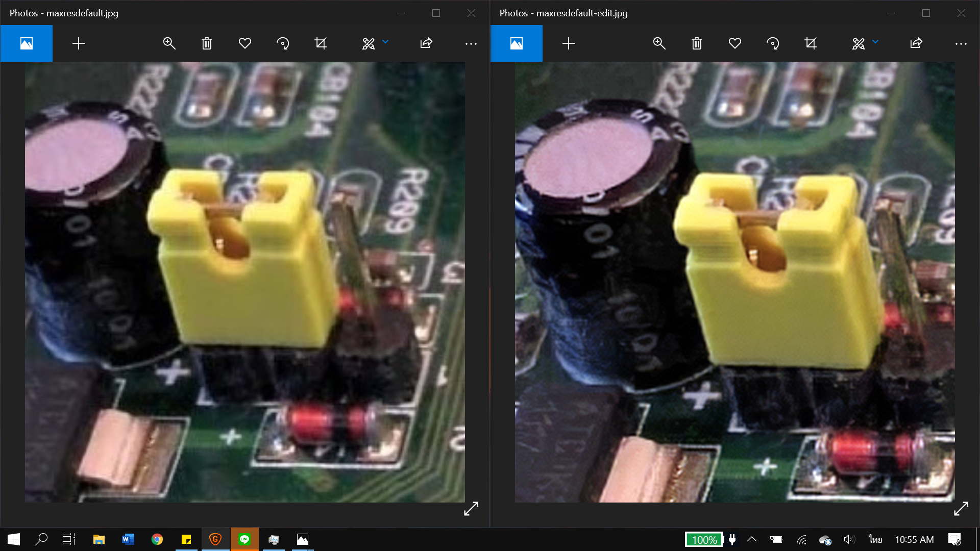Open See more menu in left window
The width and height of the screenshot is (980, 551).
tap(471, 44)
